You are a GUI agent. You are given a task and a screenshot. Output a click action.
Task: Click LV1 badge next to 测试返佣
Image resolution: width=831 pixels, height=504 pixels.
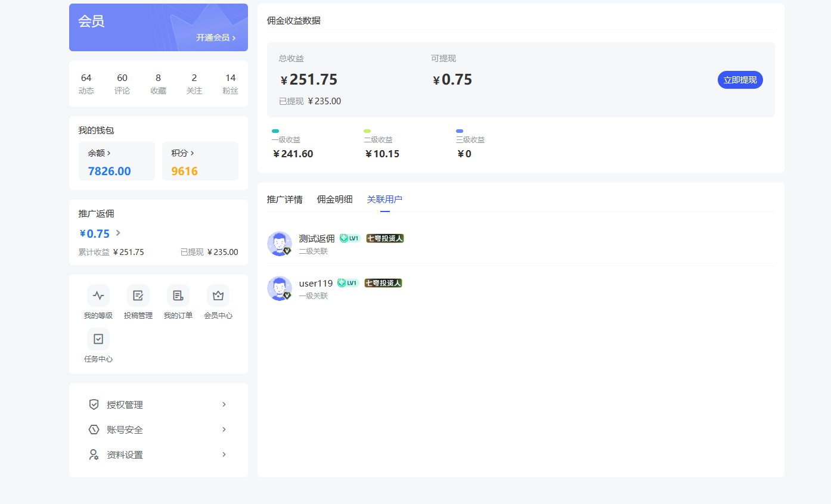coord(350,238)
